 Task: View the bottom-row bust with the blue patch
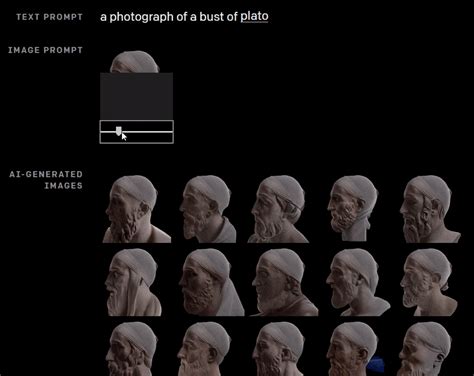point(355,349)
